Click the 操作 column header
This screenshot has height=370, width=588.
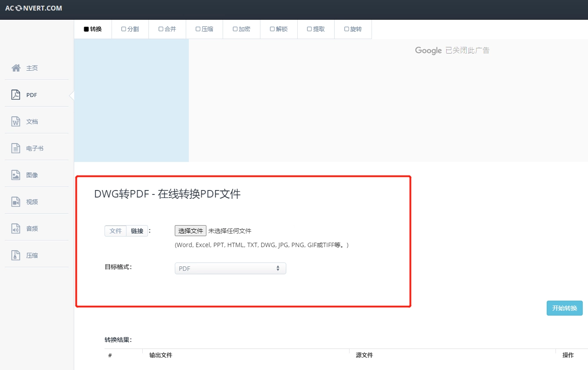click(x=568, y=355)
